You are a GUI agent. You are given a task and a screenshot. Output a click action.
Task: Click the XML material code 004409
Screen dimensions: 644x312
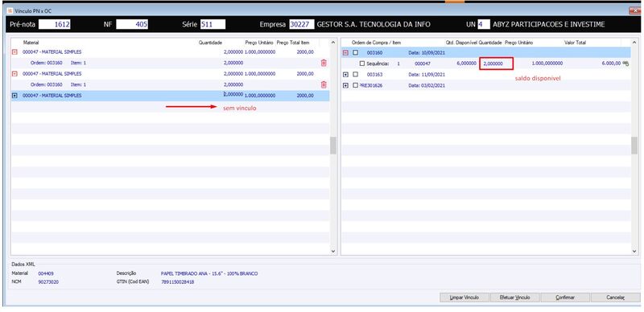click(46, 273)
